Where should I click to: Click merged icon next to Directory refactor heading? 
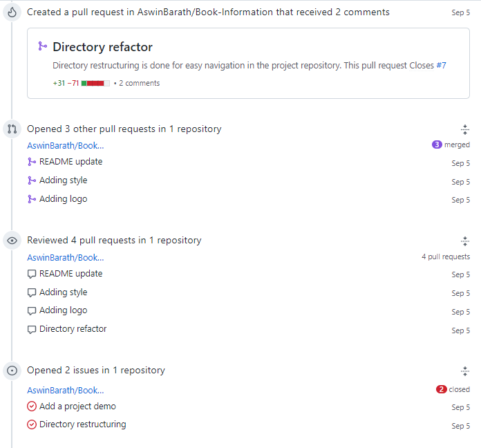[42, 46]
